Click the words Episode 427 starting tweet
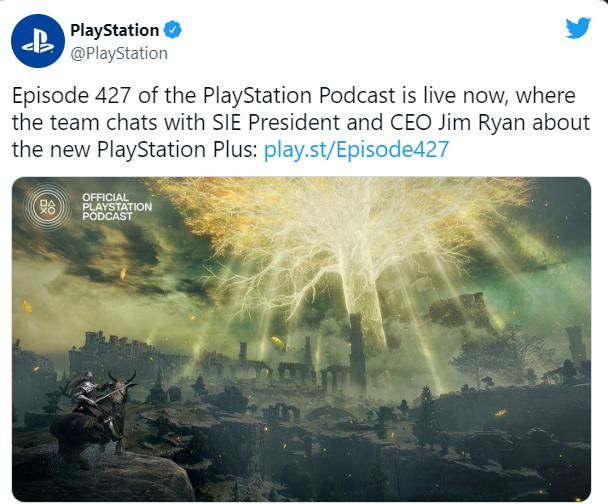608x504 pixels. (x=71, y=96)
